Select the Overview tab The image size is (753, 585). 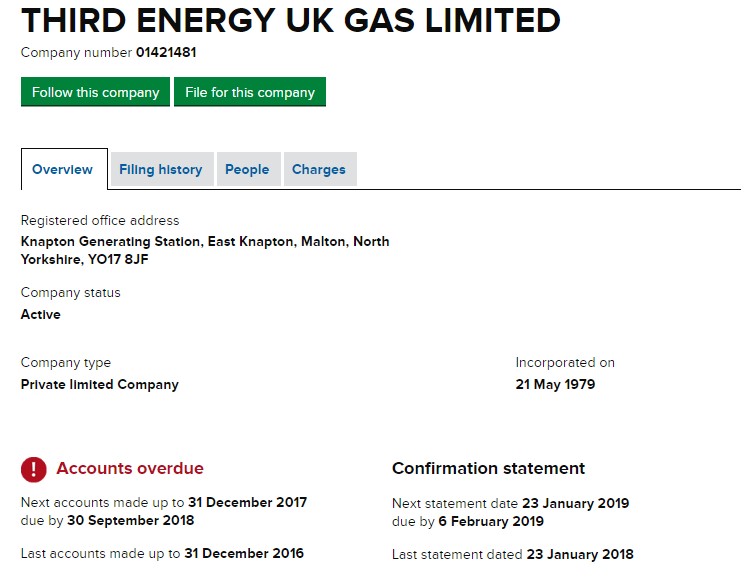[62, 170]
